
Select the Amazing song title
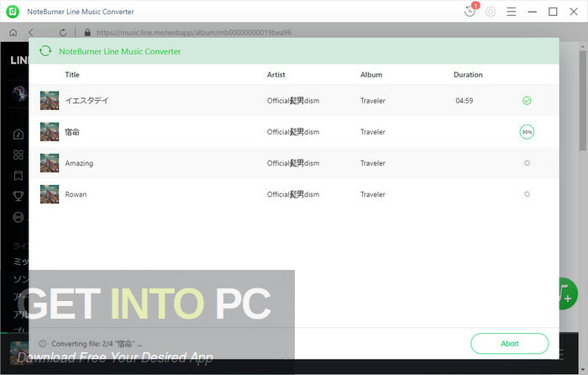coord(79,163)
